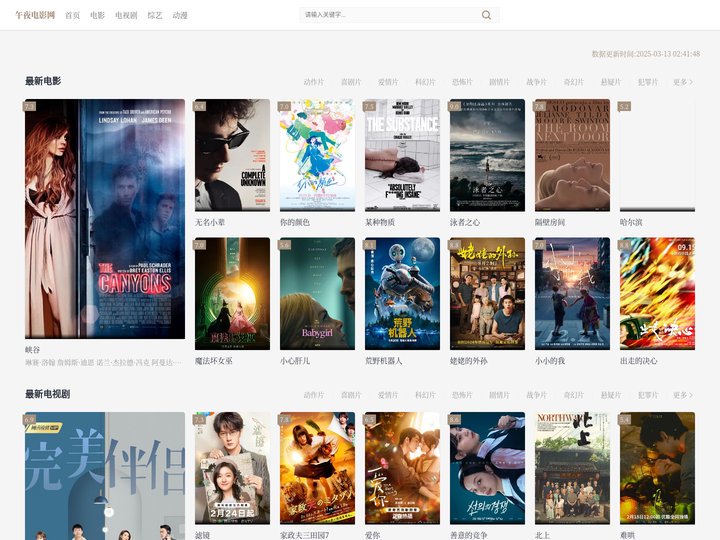Filter 最新电影 by 科幻片

(425, 82)
